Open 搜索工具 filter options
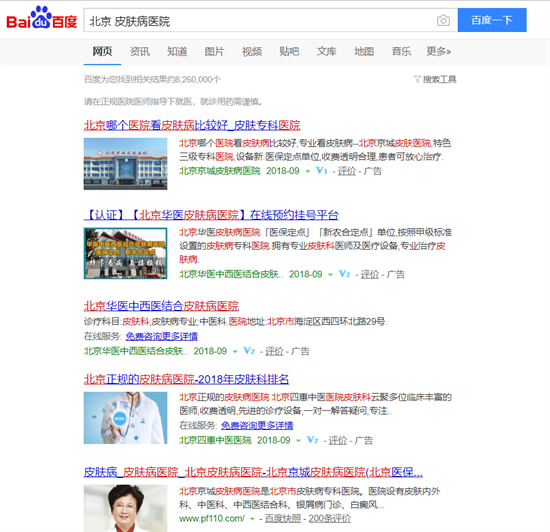This screenshot has width=550, height=532. 439,80
